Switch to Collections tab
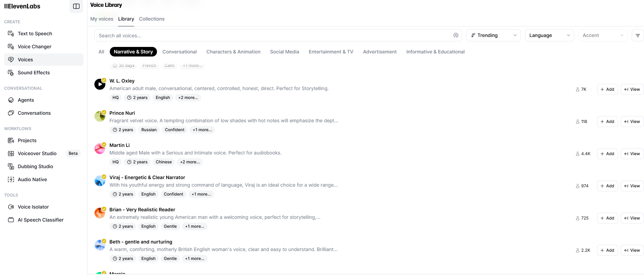The height and width of the screenshot is (275, 644). (152, 19)
